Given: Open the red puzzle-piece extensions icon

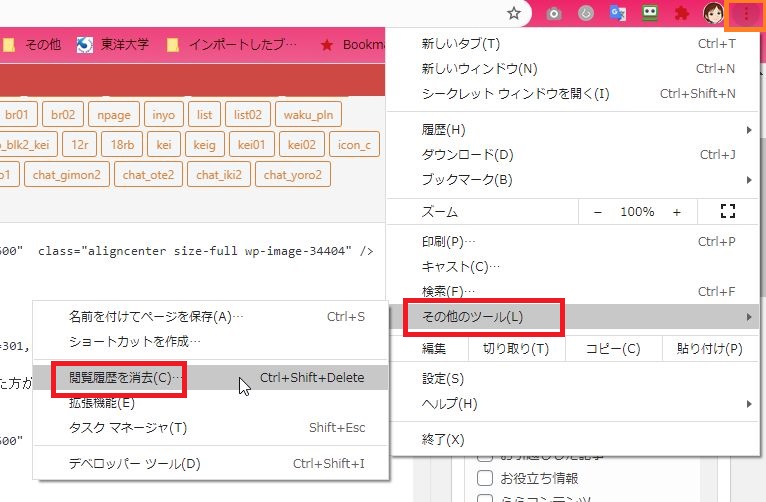Looking at the screenshot, I should click(x=681, y=13).
